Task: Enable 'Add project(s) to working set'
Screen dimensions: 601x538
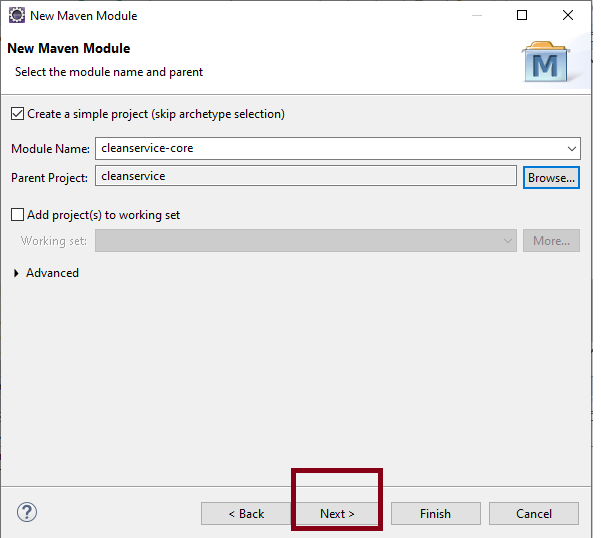Action: tap(17, 215)
